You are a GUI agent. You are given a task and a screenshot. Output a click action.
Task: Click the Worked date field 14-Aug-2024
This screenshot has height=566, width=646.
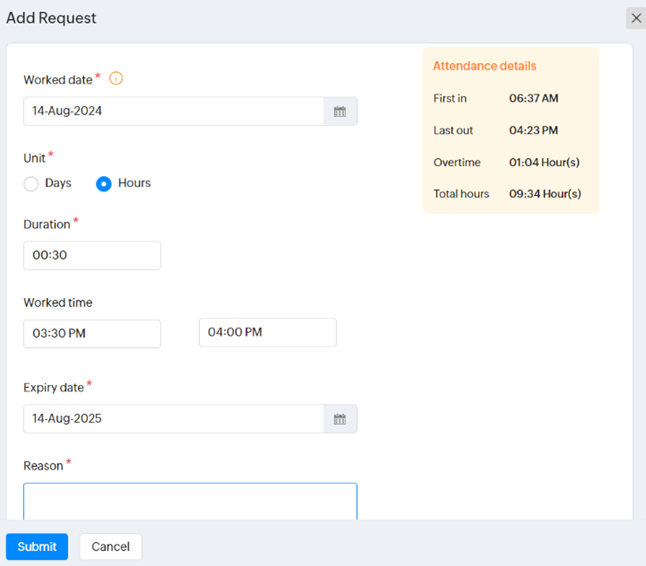173,111
